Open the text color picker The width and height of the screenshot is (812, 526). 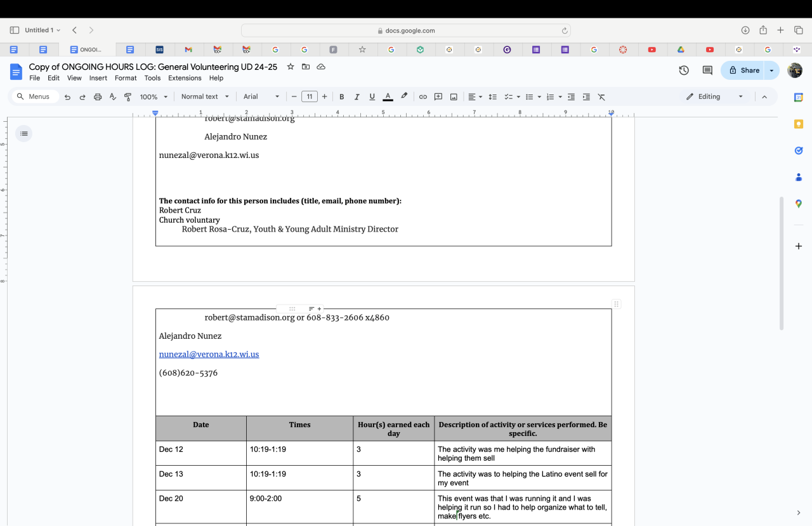point(388,97)
